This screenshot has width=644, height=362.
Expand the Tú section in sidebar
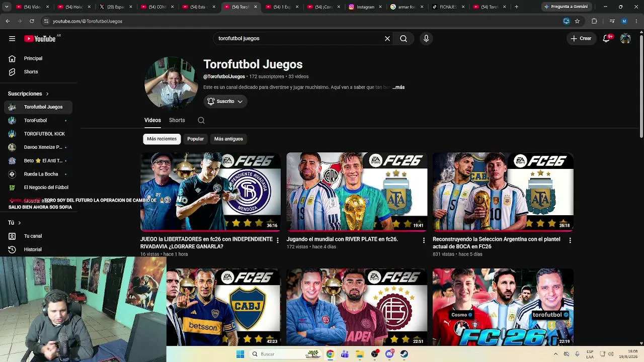(14, 223)
